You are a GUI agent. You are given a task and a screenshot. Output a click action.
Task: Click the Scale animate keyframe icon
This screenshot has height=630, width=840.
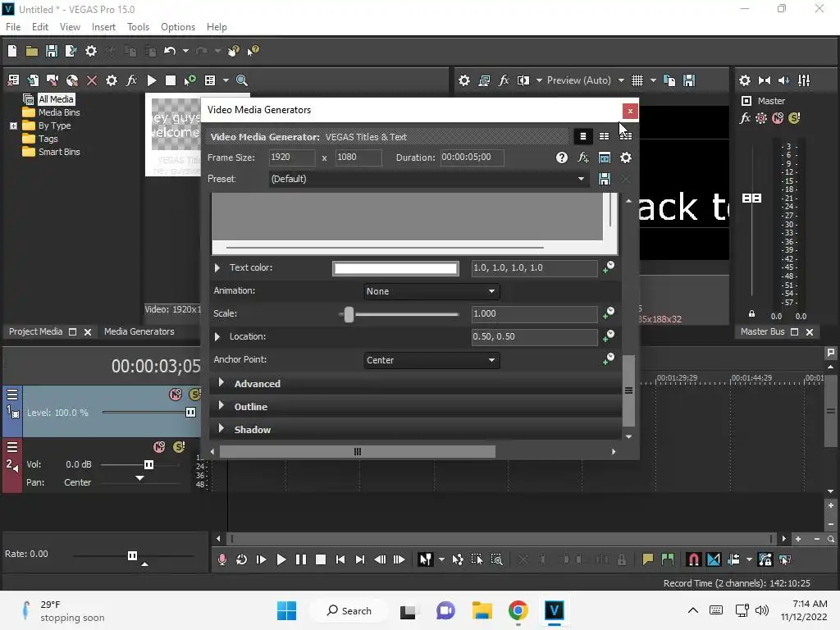609,313
